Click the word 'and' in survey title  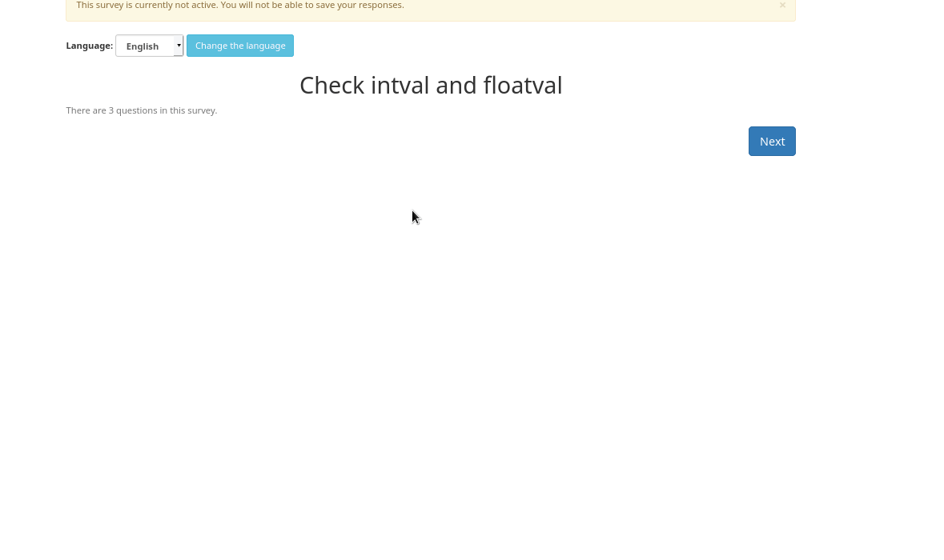point(457,86)
